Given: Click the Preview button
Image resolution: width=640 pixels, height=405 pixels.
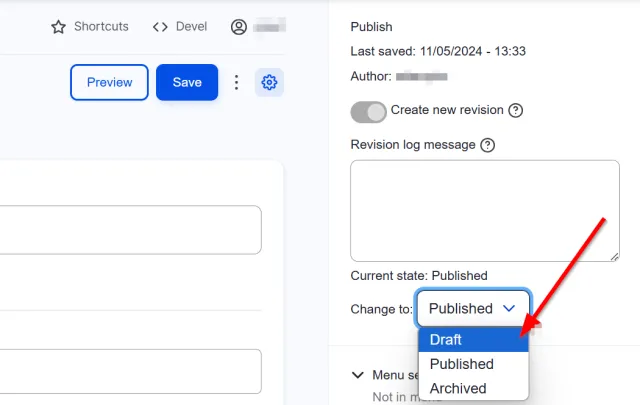Looking at the screenshot, I should coord(109,83).
